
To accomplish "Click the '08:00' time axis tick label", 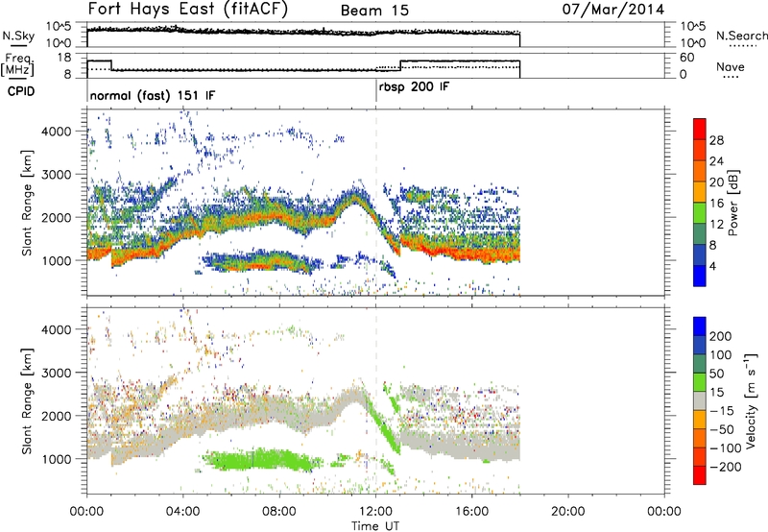I will pos(279,512).
